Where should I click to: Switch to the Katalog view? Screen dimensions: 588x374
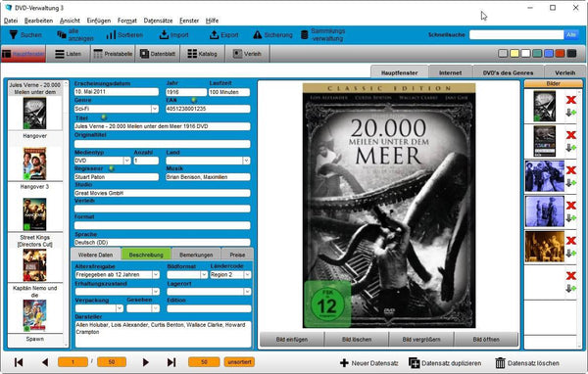point(203,54)
